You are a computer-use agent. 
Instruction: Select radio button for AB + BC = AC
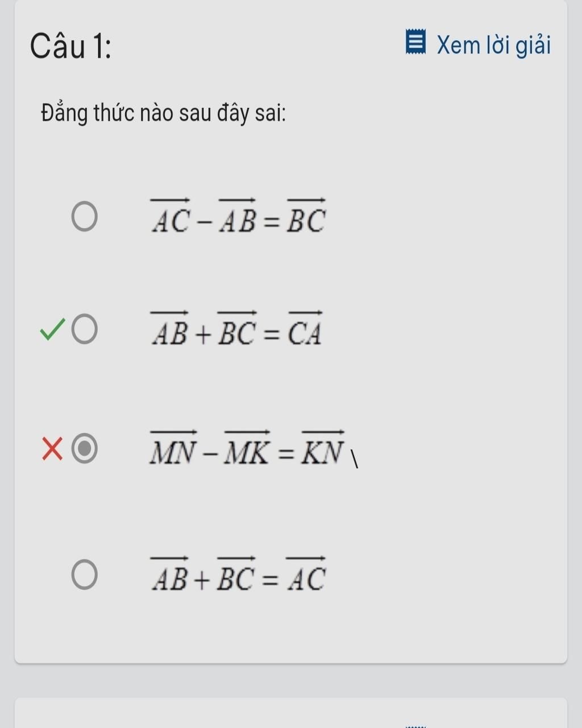point(84,574)
